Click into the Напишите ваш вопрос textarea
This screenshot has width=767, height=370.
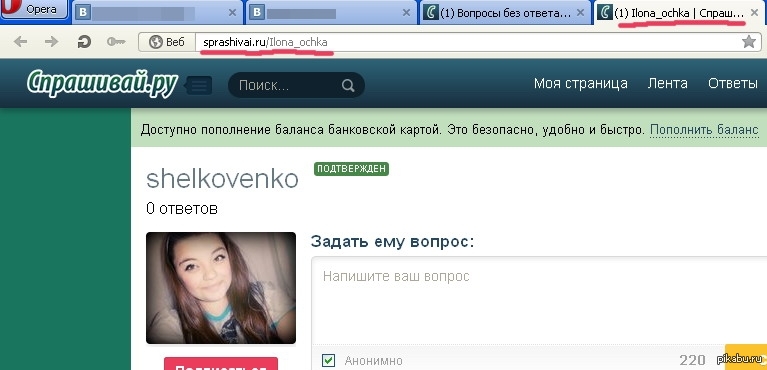coord(538,300)
